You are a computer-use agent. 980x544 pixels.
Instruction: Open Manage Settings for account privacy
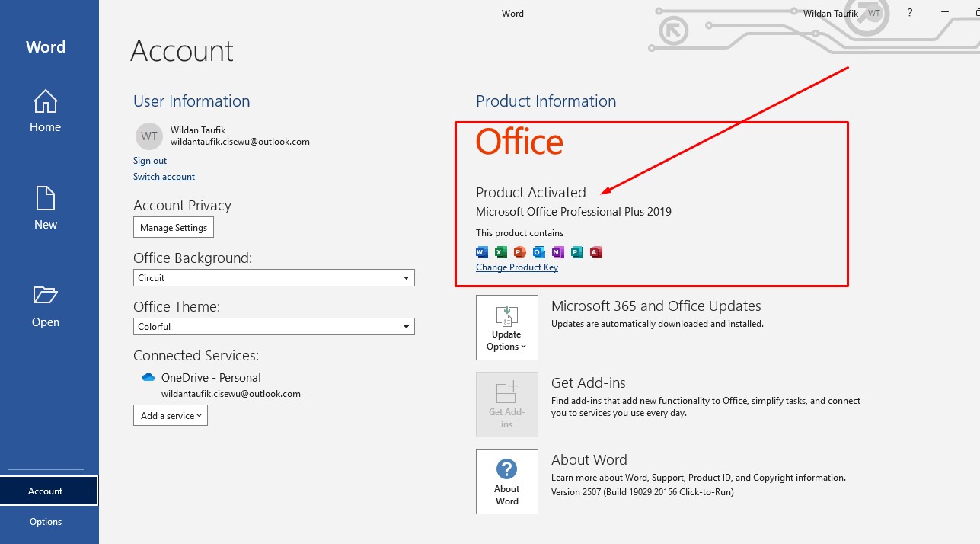pos(174,227)
